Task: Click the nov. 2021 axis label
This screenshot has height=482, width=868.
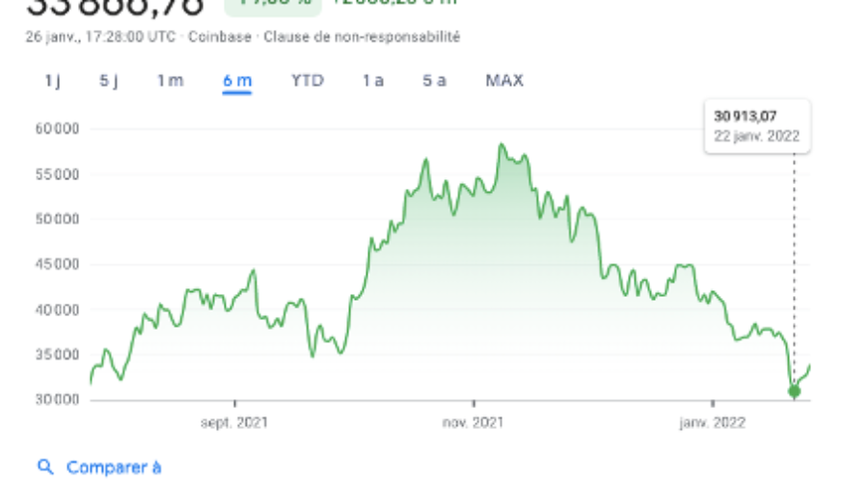Action: click(474, 422)
